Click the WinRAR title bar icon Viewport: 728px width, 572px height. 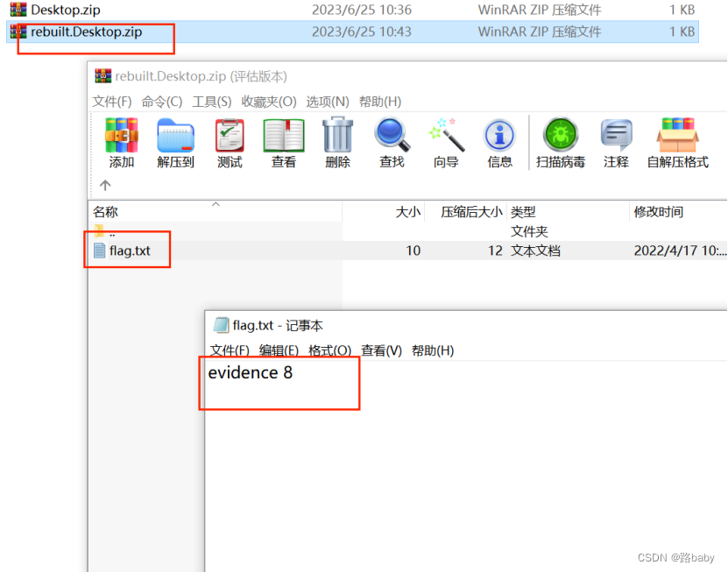point(103,75)
